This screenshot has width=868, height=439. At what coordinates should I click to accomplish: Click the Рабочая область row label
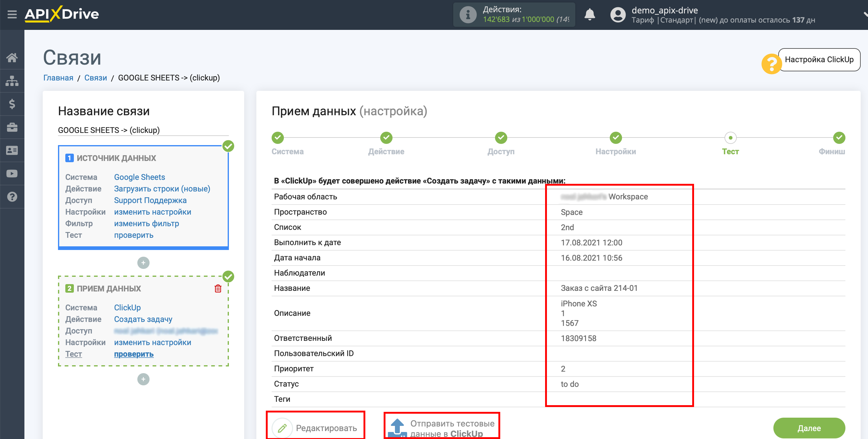coord(305,197)
